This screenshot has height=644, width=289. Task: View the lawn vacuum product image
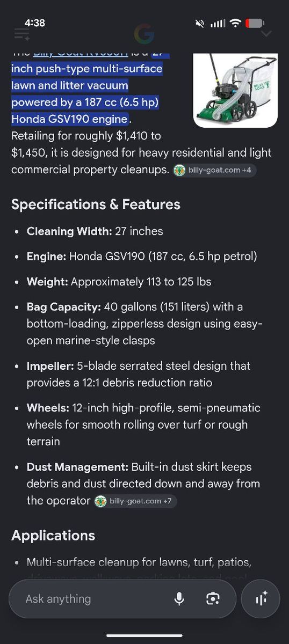[x=235, y=90]
